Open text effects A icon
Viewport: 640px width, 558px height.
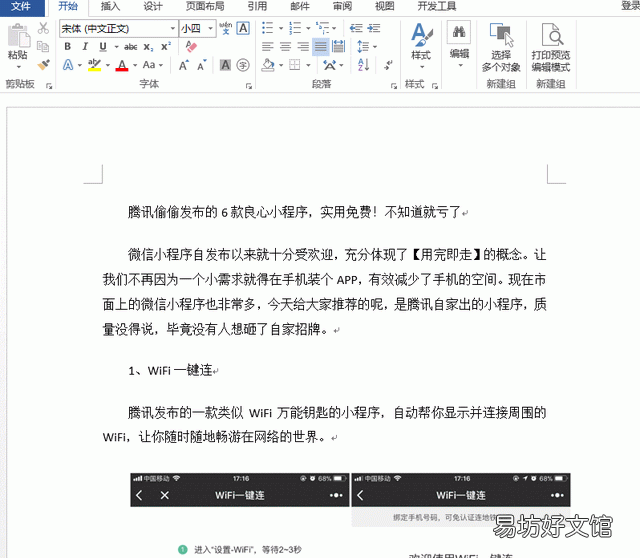pyautogui.click(x=68, y=65)
